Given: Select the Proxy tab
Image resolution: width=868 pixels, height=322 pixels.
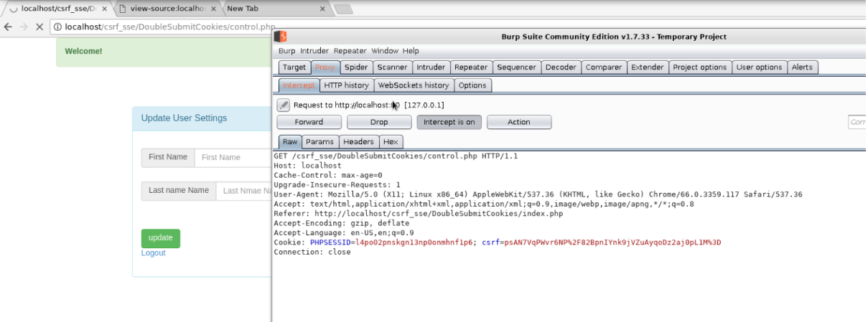Looking at the screenshot, I should [325, 67].
